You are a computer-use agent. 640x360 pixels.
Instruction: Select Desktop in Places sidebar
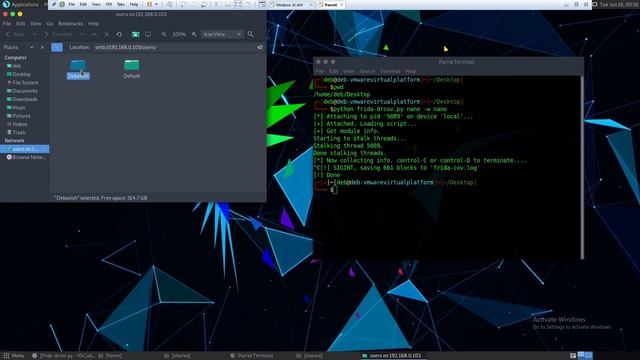tap(19, 74)
